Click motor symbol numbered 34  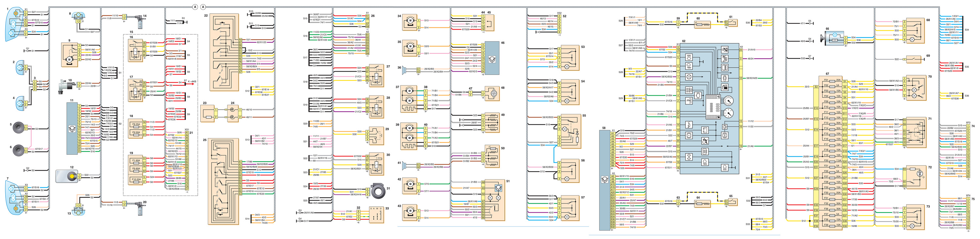[410, 22]
